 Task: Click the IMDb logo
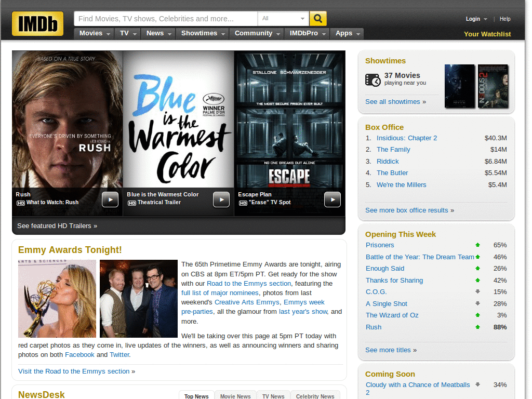[37, 24]
